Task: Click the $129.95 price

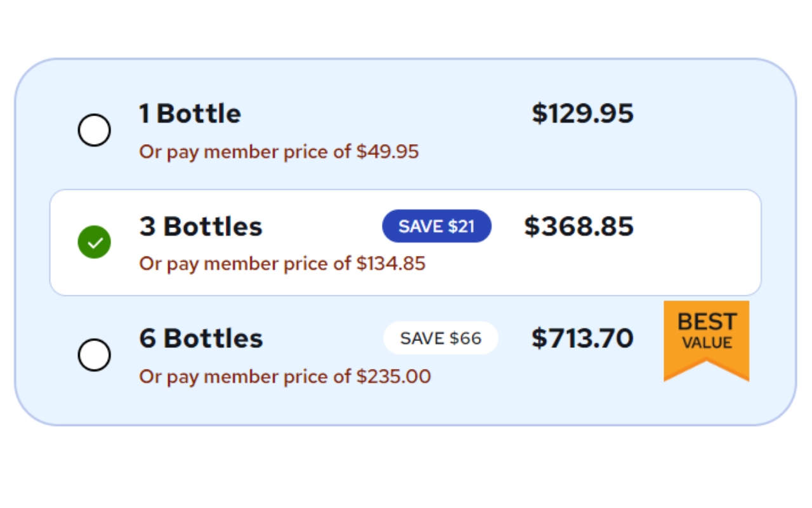Action: point(582,113)
